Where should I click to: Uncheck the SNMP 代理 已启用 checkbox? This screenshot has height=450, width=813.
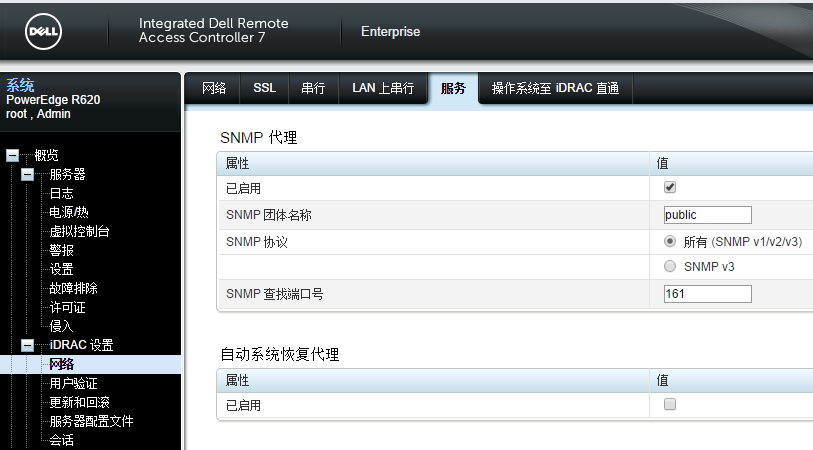point(670,187)
